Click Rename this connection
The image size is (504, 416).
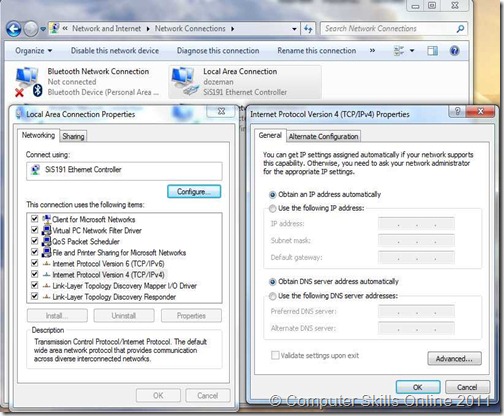pyautogui.click(x=317, y=51)
